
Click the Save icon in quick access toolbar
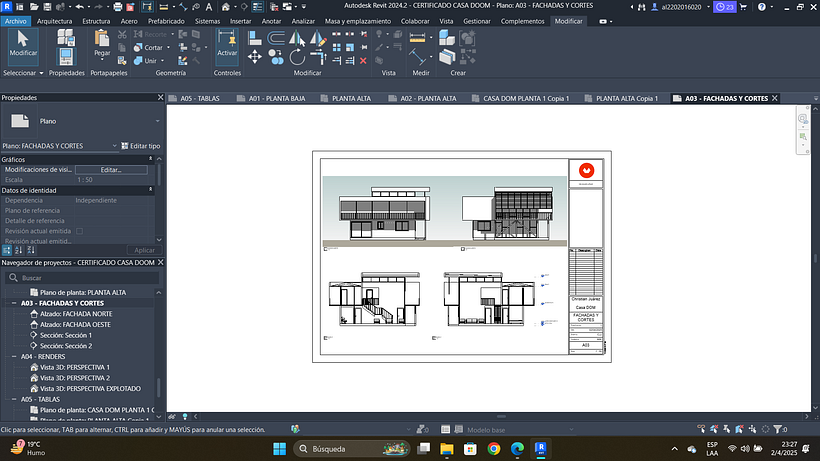click(47, 7)
